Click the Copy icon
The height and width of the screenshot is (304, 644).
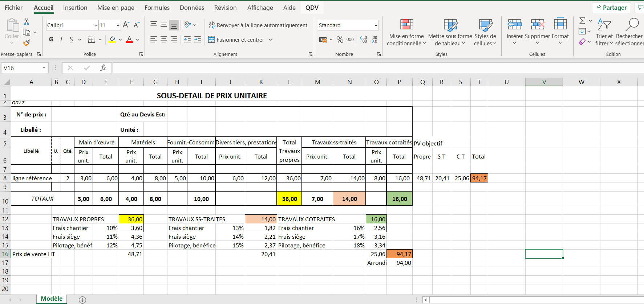coord(27,32)
